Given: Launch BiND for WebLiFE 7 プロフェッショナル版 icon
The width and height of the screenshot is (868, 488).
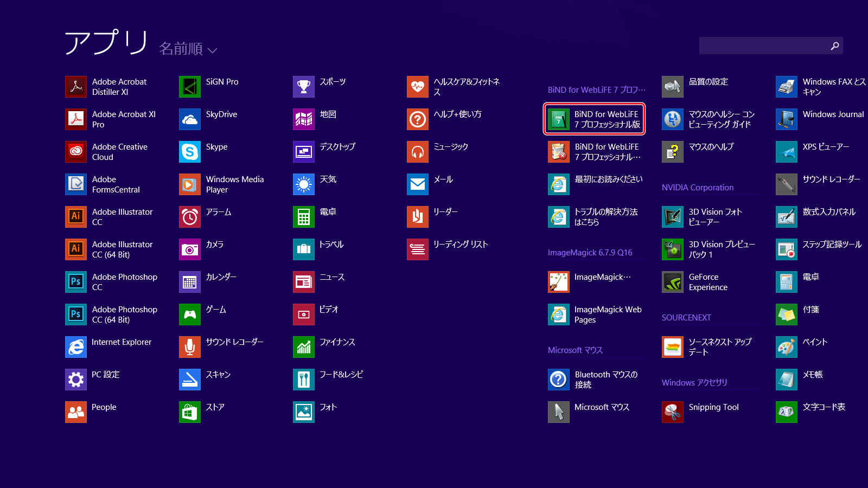Looking at the screenshot, I should pyautogui.click(x=559, y=119).
